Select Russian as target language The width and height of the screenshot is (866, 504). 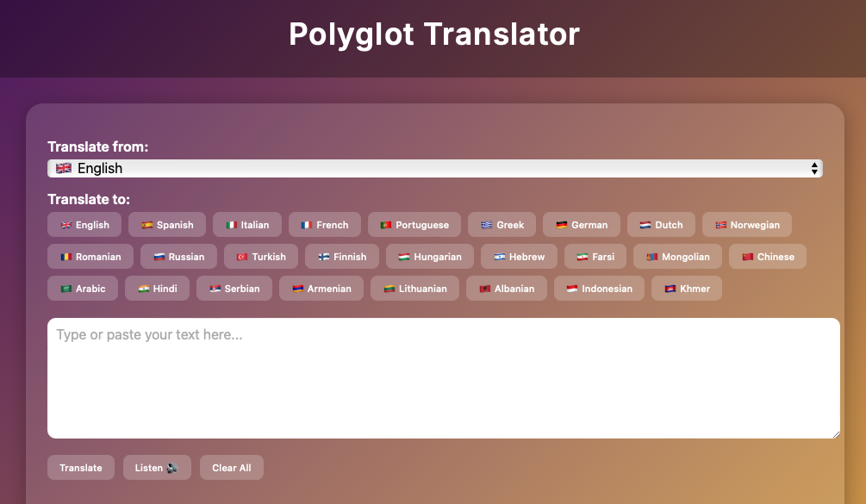tap(178, 257)
